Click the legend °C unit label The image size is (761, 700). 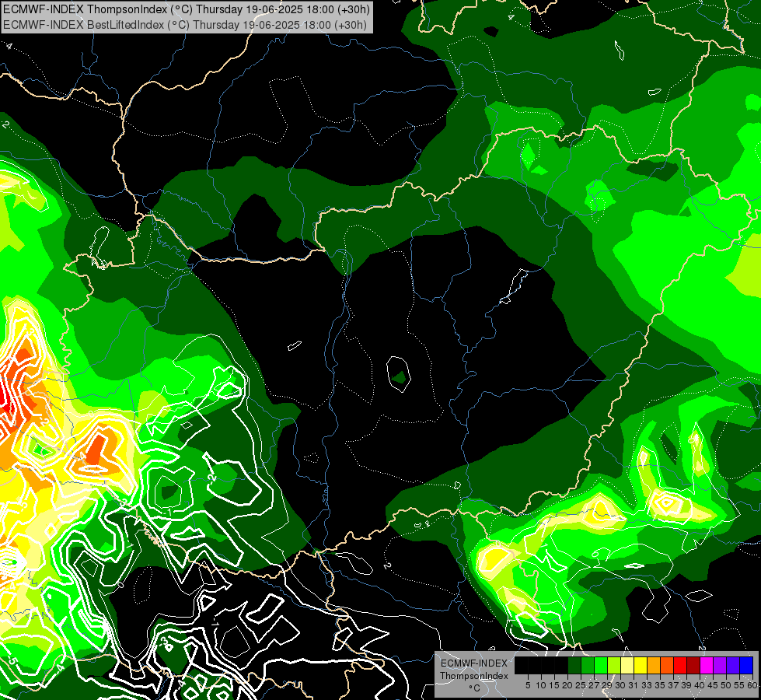click(x=475, y=688)
